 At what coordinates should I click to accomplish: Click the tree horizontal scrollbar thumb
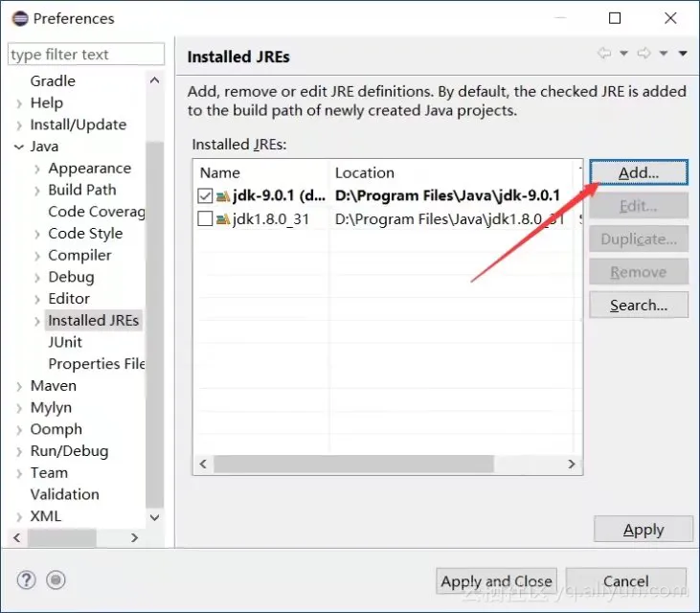click(x=61, y=538)
